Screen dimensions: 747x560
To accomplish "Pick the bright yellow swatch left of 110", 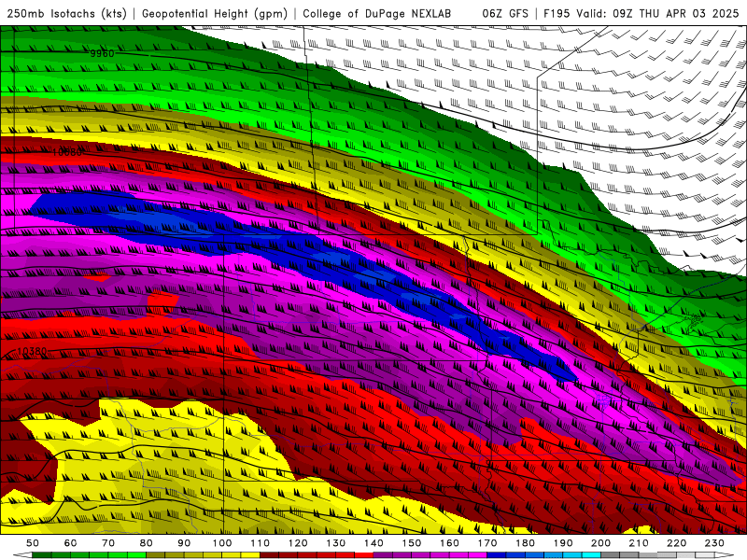I will click(x=250, y=555).
